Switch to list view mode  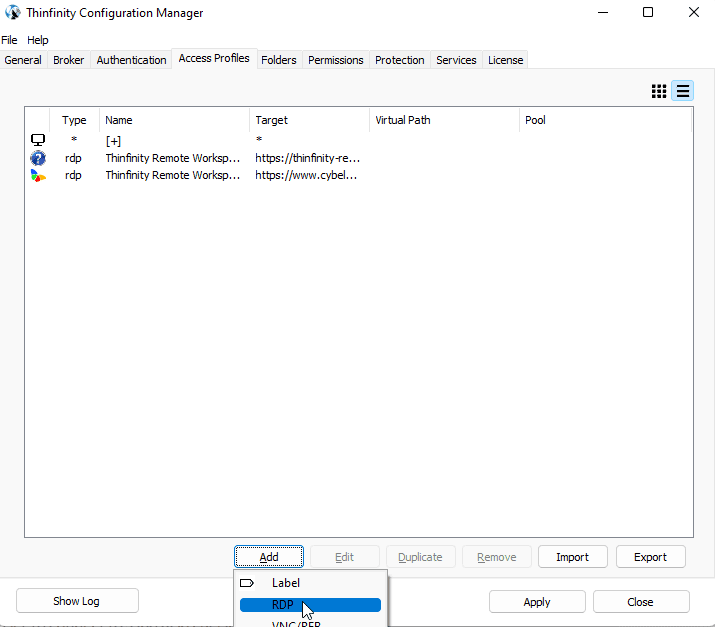pyautogui.click(x=683, y=91)
